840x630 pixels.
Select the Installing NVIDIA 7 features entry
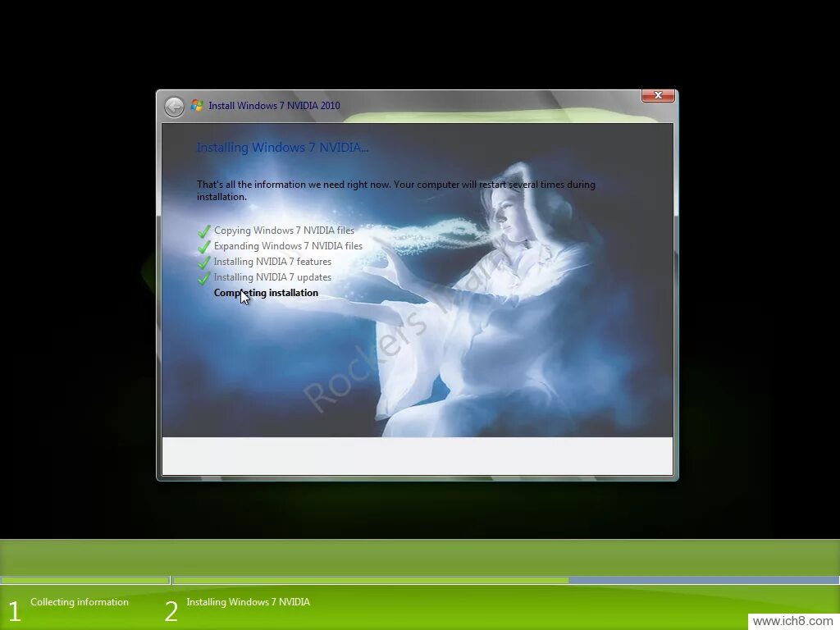(x=272, y=262)
